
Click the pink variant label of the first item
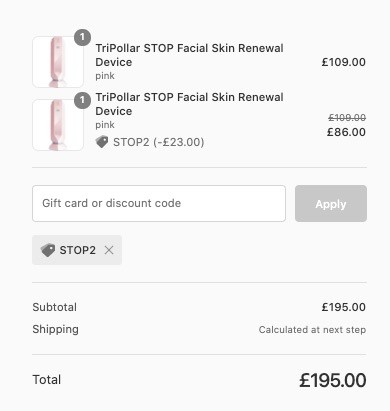pyautogui.click(x=105, y=76)
